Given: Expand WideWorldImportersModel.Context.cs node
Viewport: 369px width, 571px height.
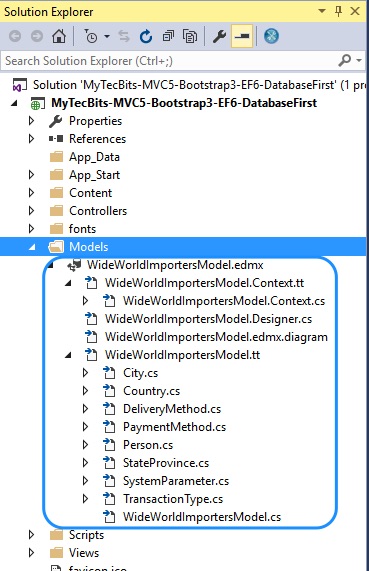Looking at the screenshot, I should (85, 301).
